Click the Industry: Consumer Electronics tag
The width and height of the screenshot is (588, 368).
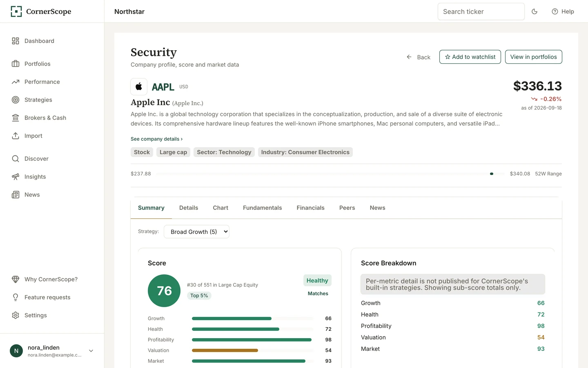305,152
